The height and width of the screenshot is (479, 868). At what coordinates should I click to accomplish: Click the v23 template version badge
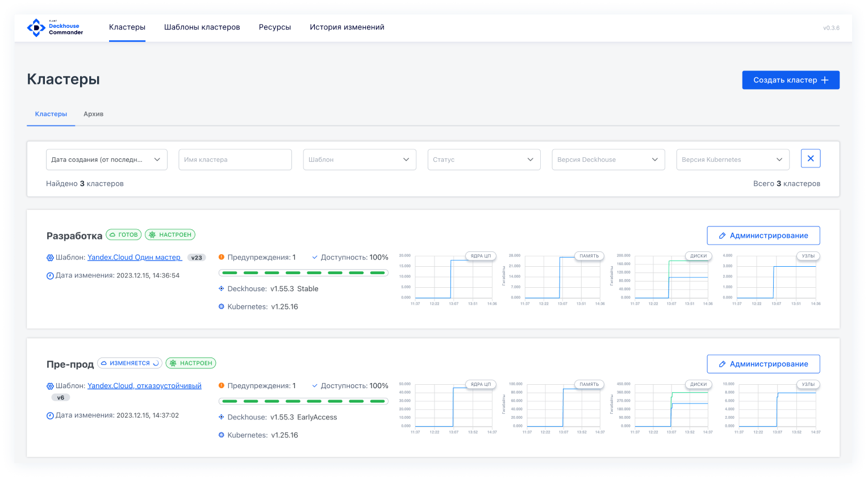click(x=197, y=258)
